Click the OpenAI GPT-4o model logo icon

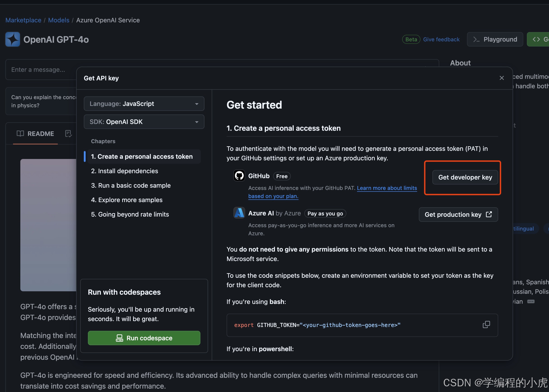(13, 39)
